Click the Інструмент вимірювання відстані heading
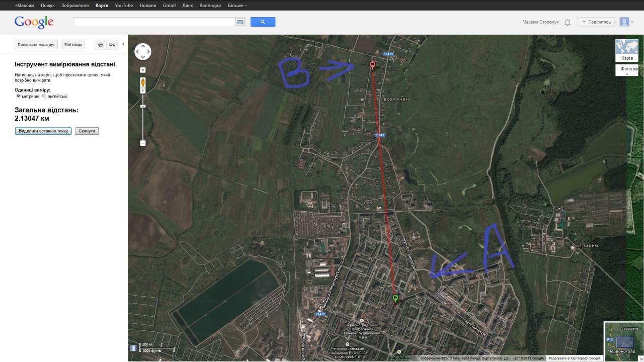Image resolution: width=644 pixels, height=362 pixels. click(x=65, y=64)
